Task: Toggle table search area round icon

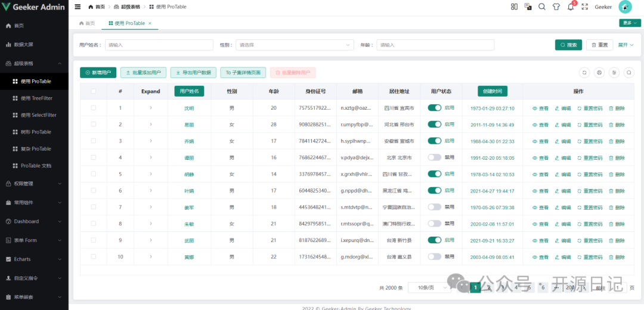Action: click(x=629, y=73)
